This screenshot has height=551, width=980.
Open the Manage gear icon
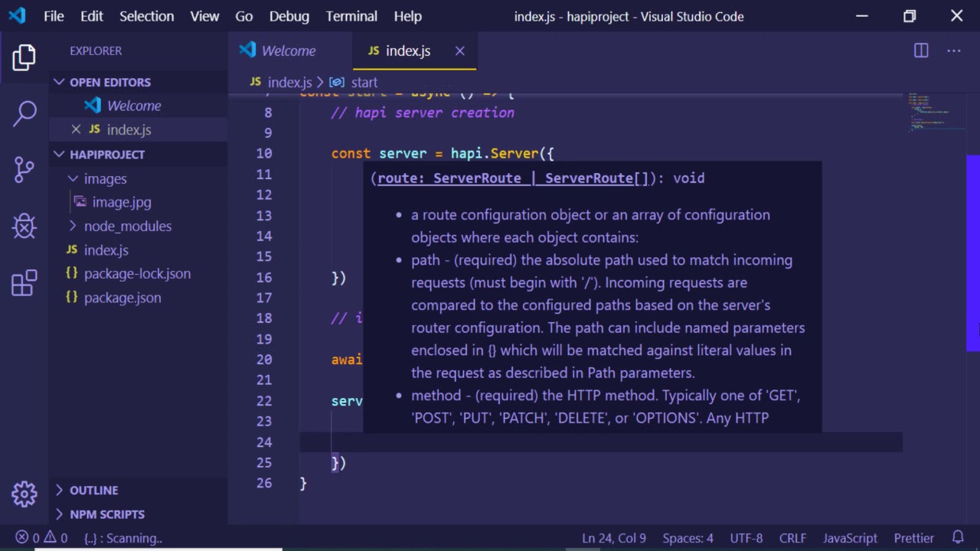pyautogui.click(x=24, y=494)
